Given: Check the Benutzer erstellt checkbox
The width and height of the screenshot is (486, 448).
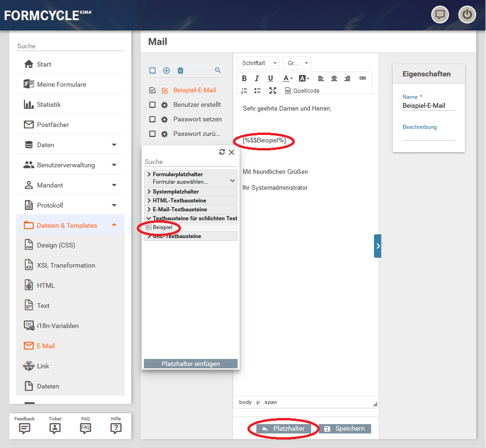Looking at the screenshot, I should pos(152,105).
